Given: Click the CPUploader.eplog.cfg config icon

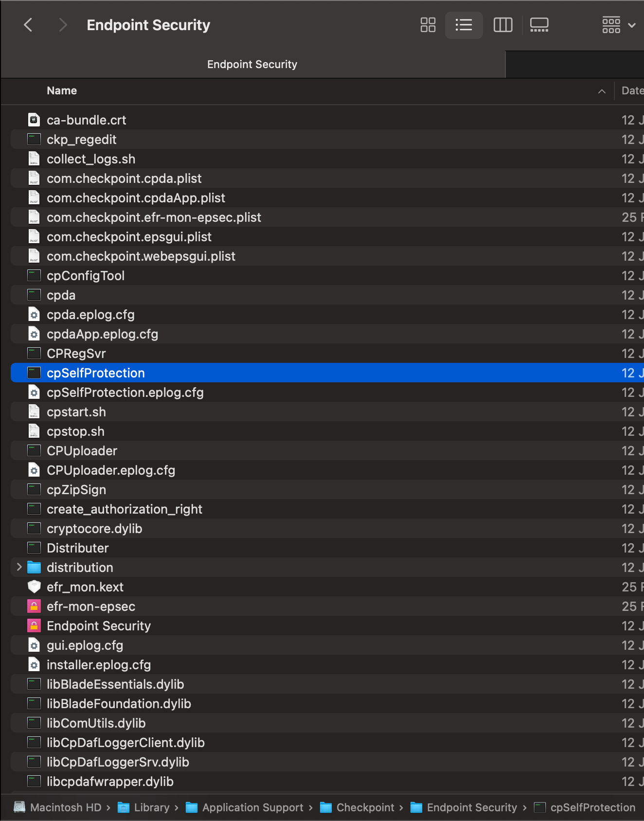Looking at the screenshot, I should click(x=34, y=470).
